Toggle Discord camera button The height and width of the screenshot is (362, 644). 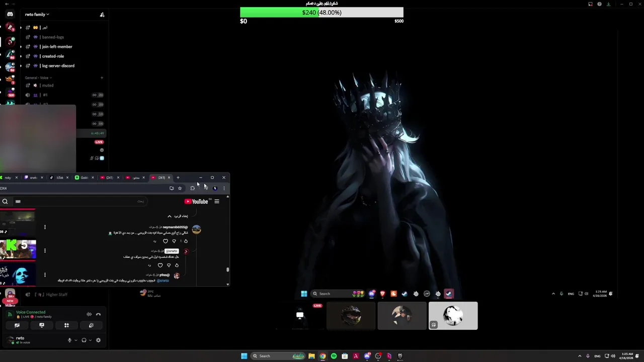click(17, 325)
